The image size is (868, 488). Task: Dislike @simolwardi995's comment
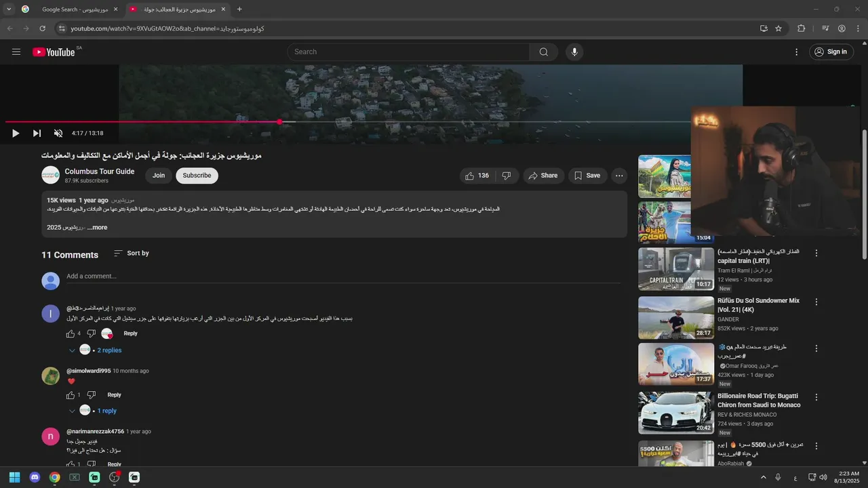tap(92, 395)
